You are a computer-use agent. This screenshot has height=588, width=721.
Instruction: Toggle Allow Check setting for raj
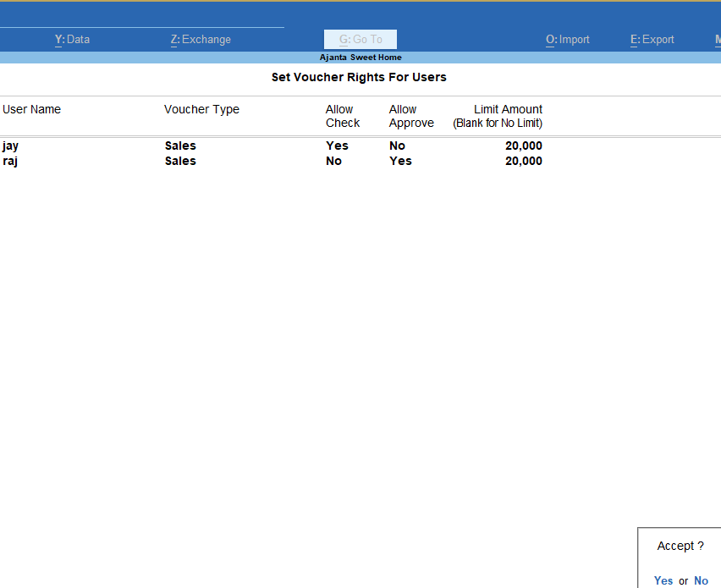point(336,161)
